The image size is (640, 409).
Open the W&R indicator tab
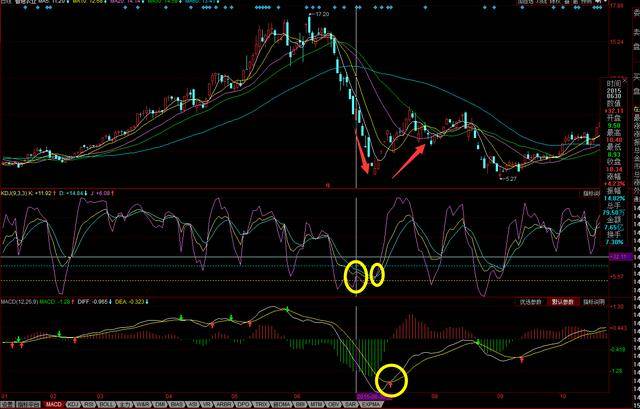click(x=142, y=405)
